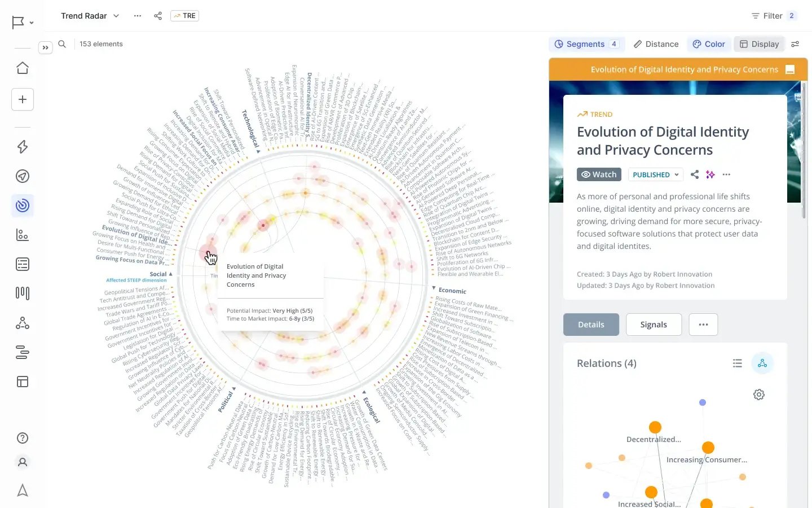Open the Color settings option
The image size is (812, 508).
709,44
